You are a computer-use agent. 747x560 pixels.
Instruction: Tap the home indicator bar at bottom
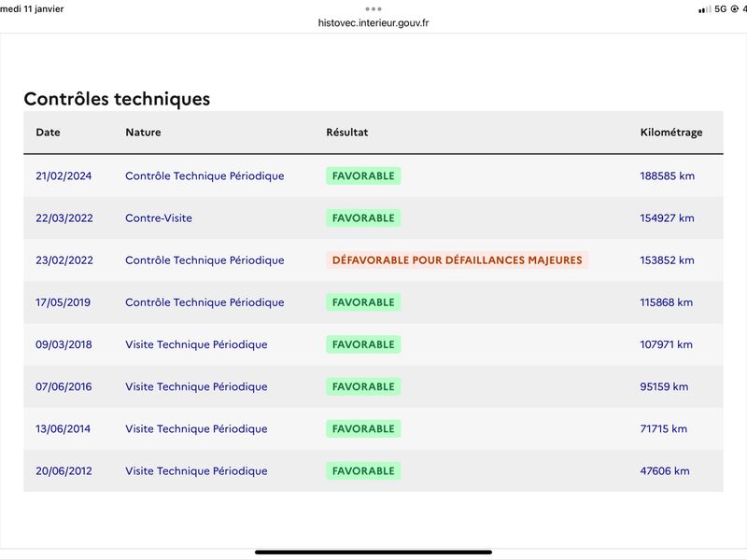(373, 553)
